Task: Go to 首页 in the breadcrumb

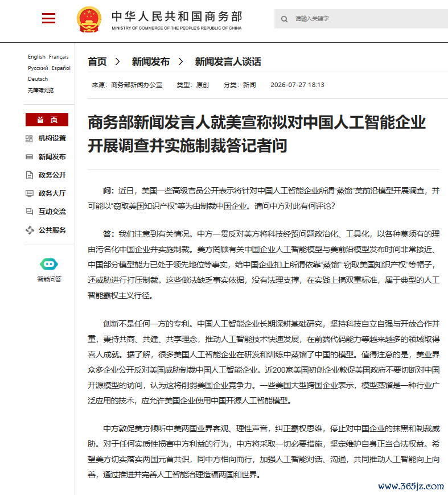Action: 97,61
